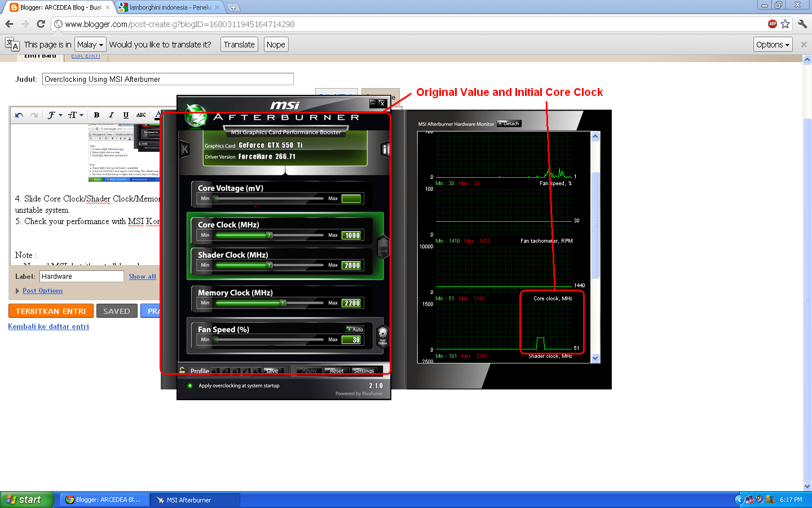812x508 pixels.
Task: Click the Fan Speed slider handle
Action: coord(217,340)
